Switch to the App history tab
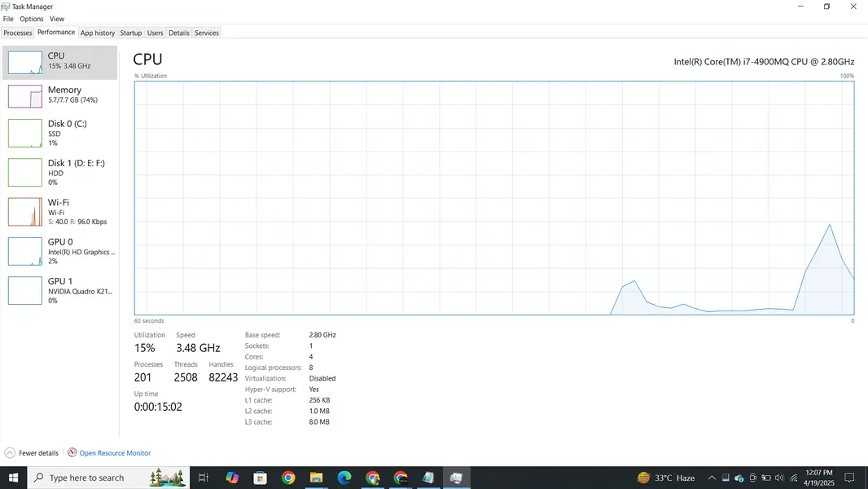This screenshot has width=868, height=489. 98,33
